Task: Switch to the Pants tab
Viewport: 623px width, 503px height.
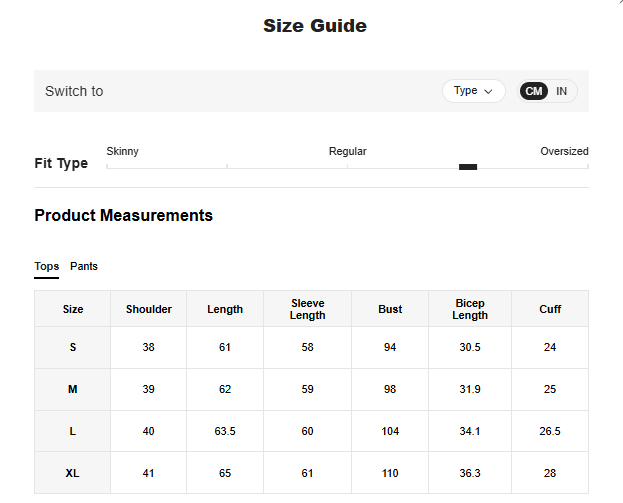Action: click(x=84, y=266)
